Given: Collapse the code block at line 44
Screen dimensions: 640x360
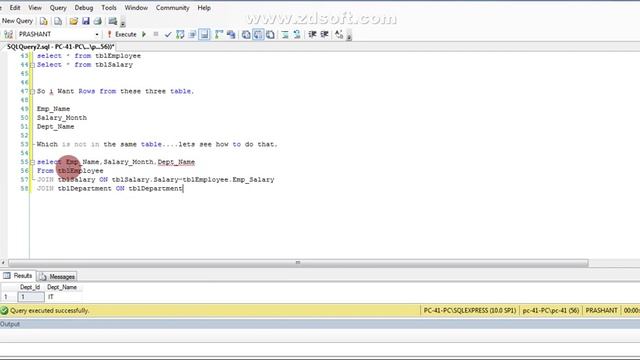Looking at the screenshot, I should (32, 65).
